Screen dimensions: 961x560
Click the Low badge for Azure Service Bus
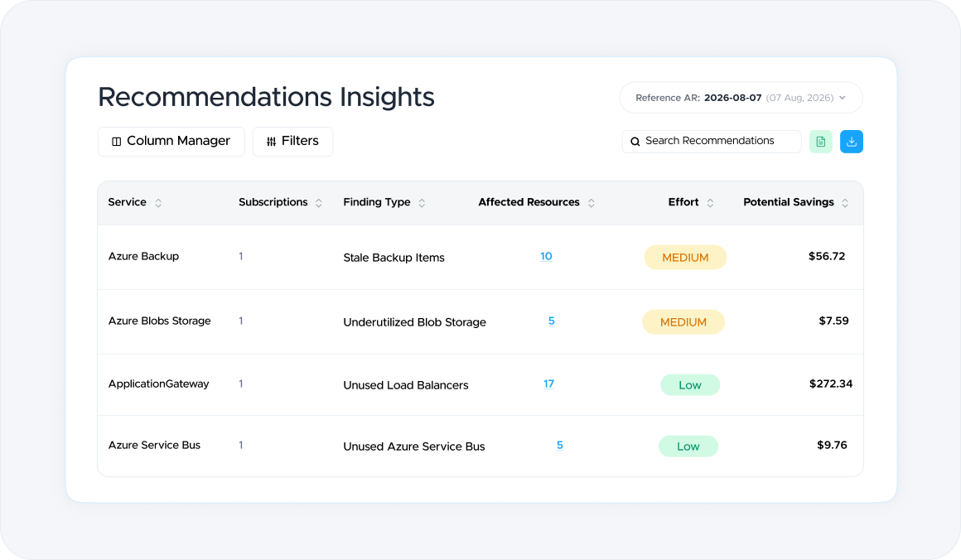click(x=688, y=446)
